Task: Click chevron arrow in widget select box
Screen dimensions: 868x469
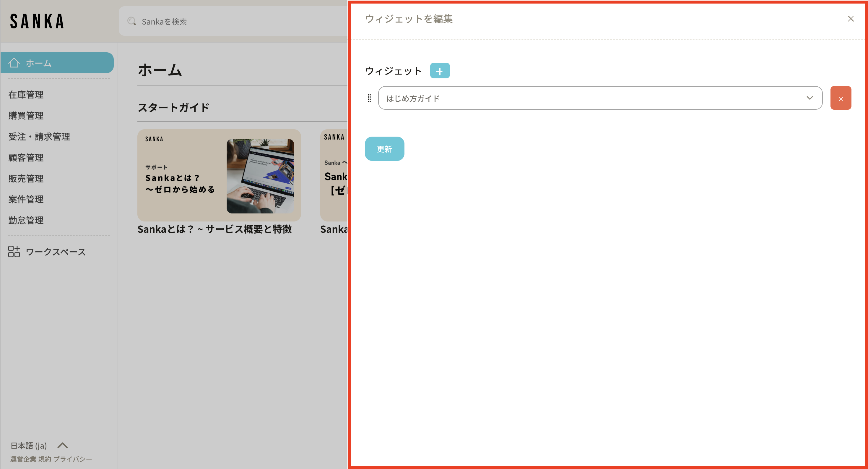Action: tap(810, 98)
